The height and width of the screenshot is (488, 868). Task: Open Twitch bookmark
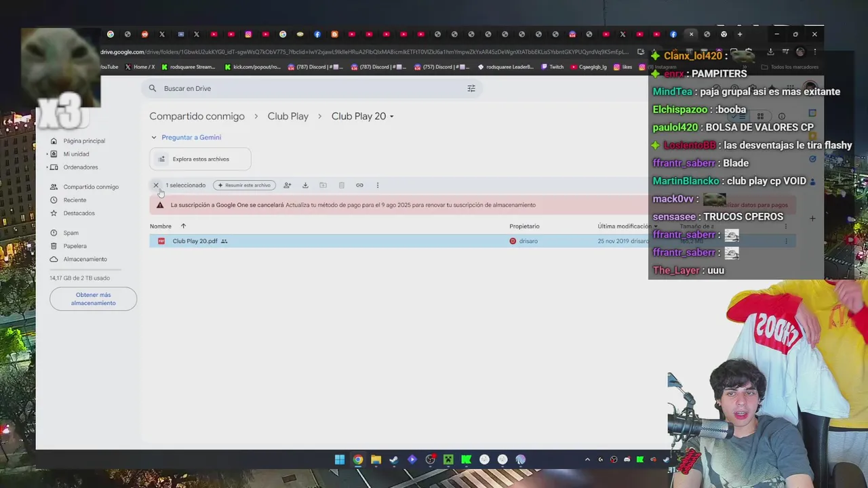[x=552, y=67]
